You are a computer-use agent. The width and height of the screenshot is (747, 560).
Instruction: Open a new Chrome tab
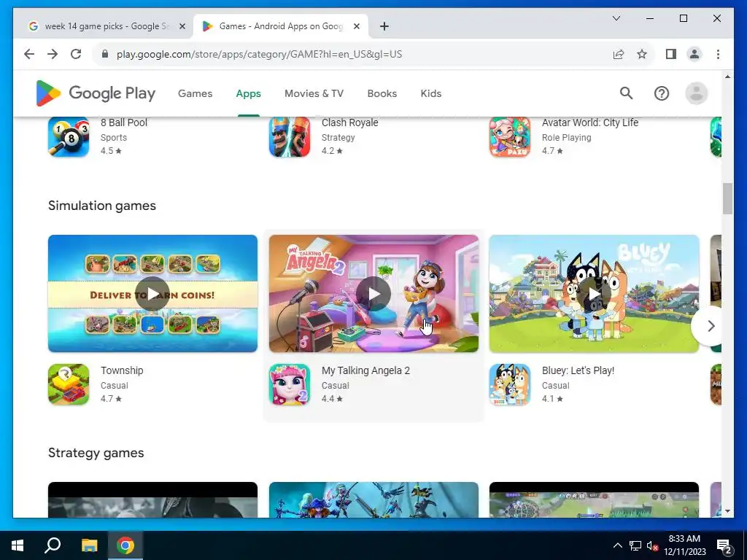coord(384,27)
